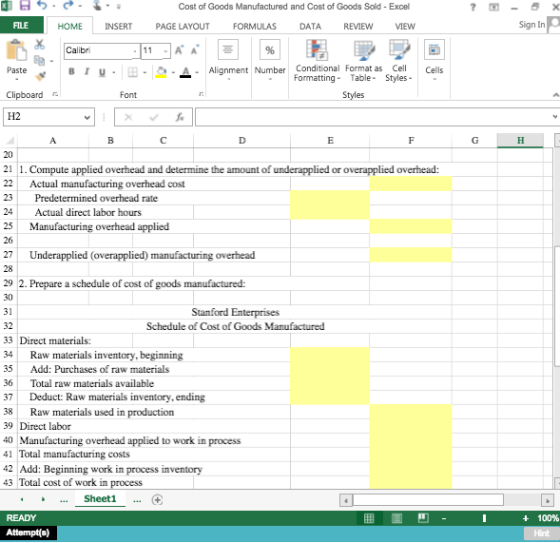Select the Select All corner button
The width and height of the screenshot is (560, 543).
pyautogui.click(x=9, y=140)
